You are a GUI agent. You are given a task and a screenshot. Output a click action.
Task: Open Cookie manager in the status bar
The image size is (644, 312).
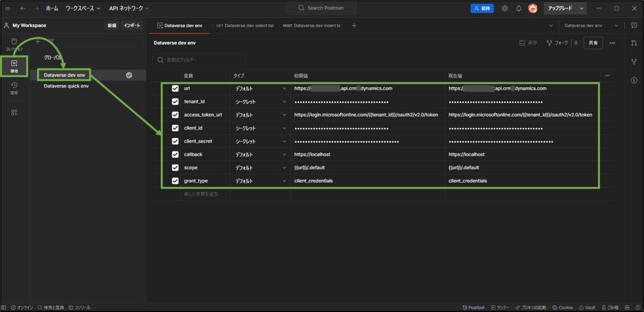click(x=562, y=308)
